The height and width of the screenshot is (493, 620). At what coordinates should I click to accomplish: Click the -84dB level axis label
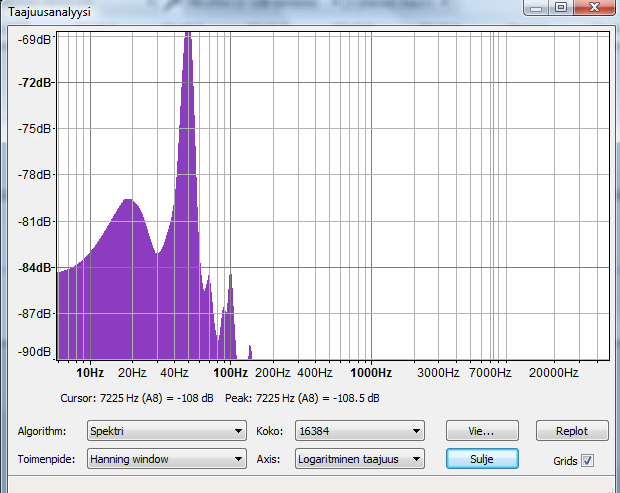[x=35, y=268]
